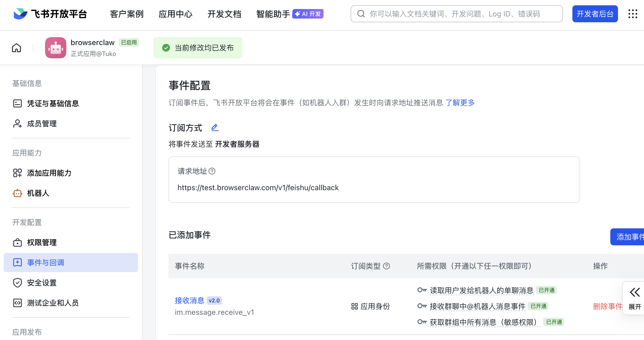
Task: Click the v2.0 version tag
Action: click(x=214, y=300)
